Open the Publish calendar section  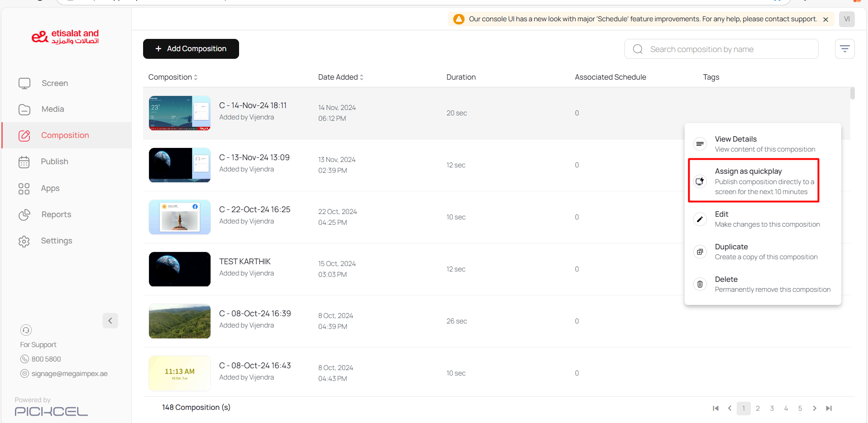54,162
